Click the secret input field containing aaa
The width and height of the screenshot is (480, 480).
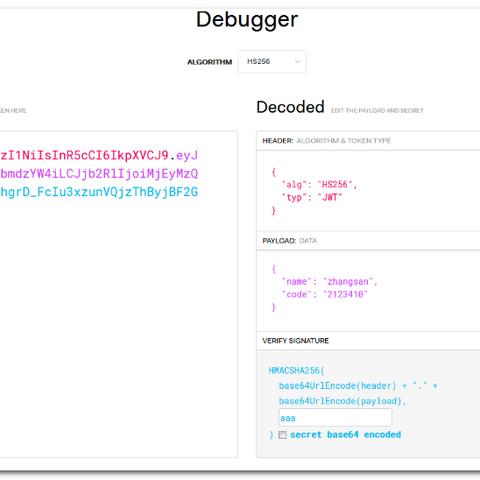(x=335, y=418)
